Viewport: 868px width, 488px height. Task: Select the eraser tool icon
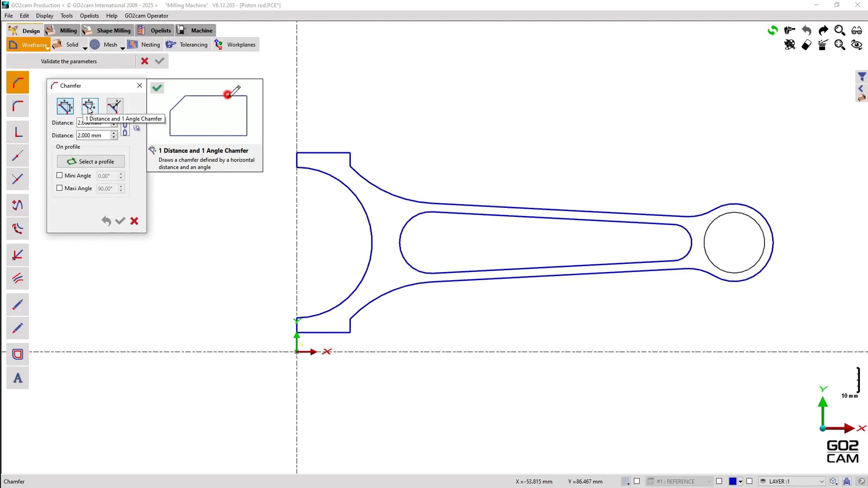(x=806, y=45)
